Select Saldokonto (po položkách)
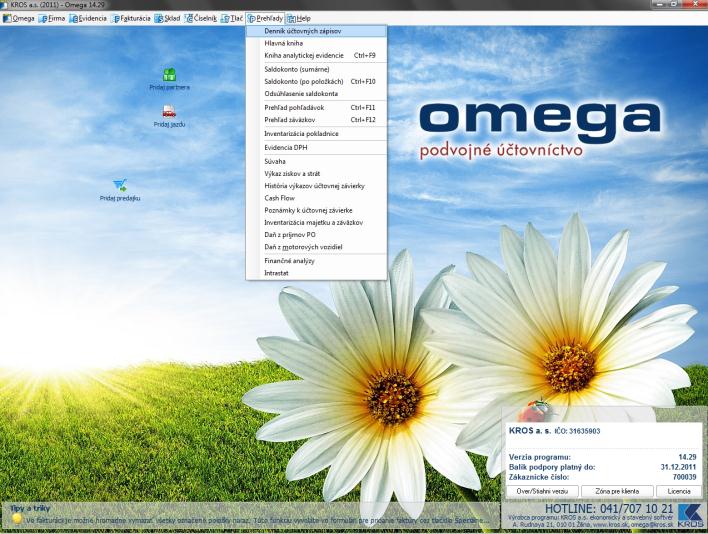This screenshot has width=708, height=534. point(316,82)
